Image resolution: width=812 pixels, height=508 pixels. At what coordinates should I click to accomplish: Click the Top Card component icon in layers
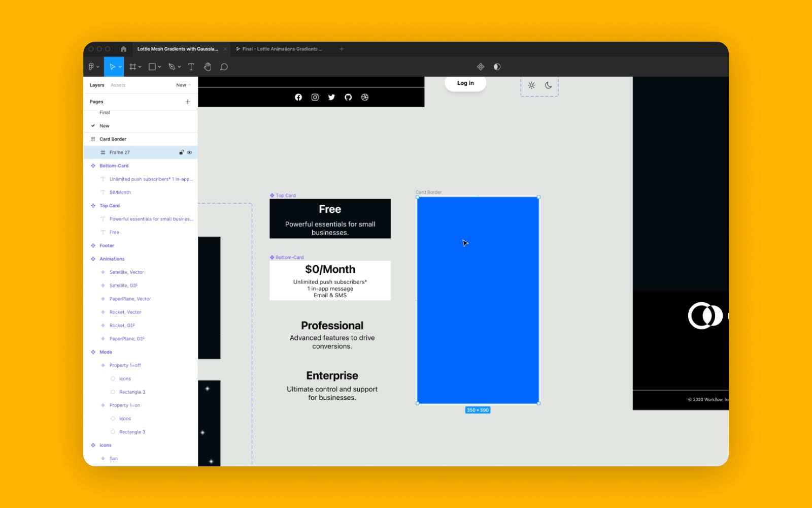[93, 206]
